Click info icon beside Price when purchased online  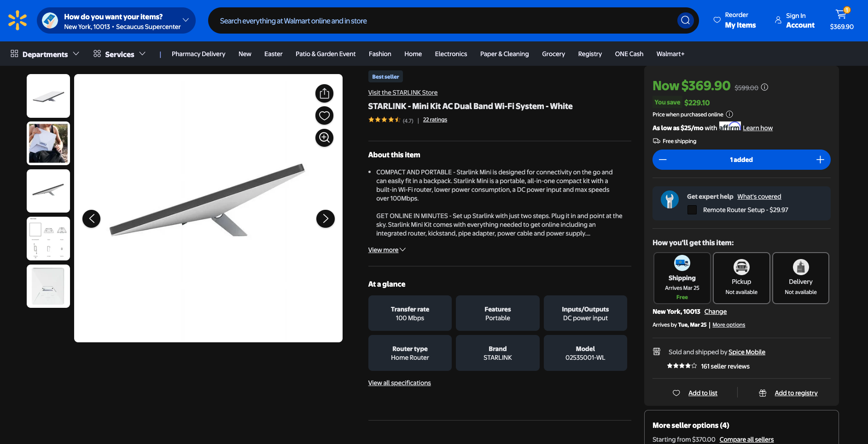[x=729, y=114]
